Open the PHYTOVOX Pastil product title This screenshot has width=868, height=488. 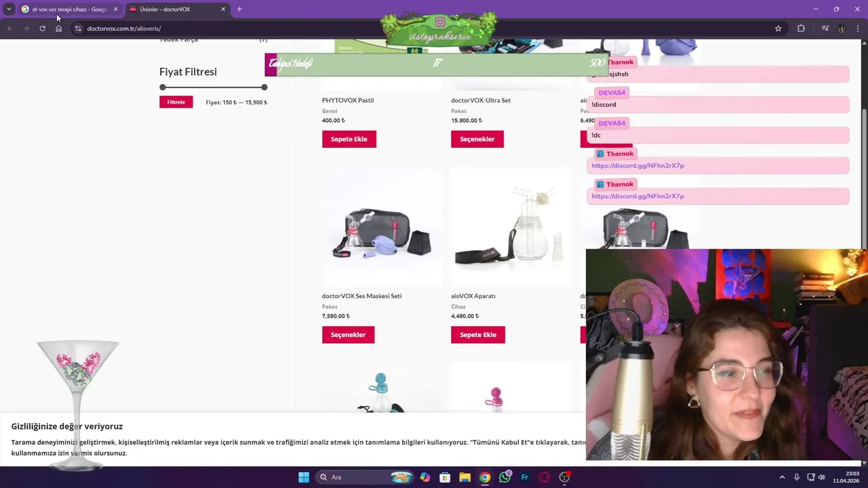click(348, 100)
